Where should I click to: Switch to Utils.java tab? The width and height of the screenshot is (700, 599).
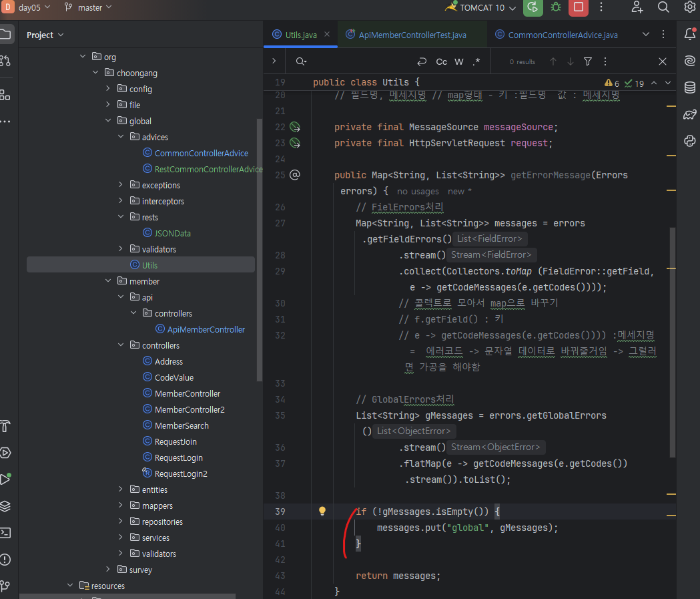(x=300, y=35)
